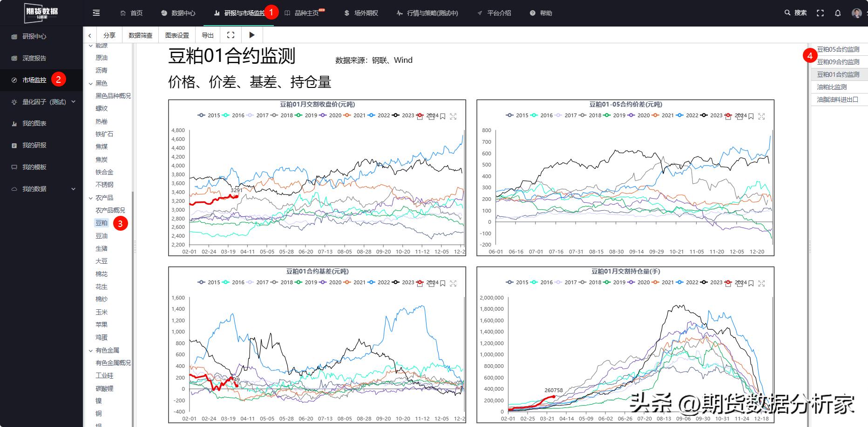Toggle the 2016 series in 豆粕01-05合约价差 legend
Viewport: 868px width, 427px height.
click(542, 115)
